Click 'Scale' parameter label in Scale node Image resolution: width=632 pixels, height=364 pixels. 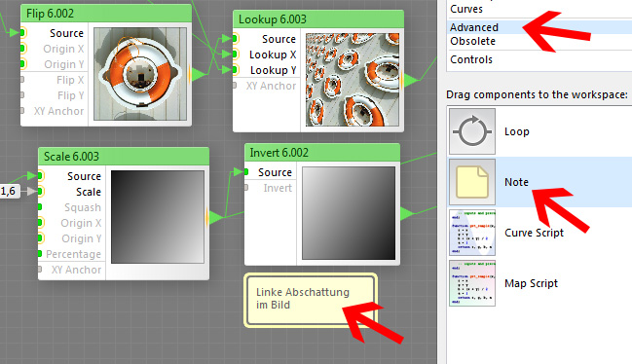click(89, 192)
